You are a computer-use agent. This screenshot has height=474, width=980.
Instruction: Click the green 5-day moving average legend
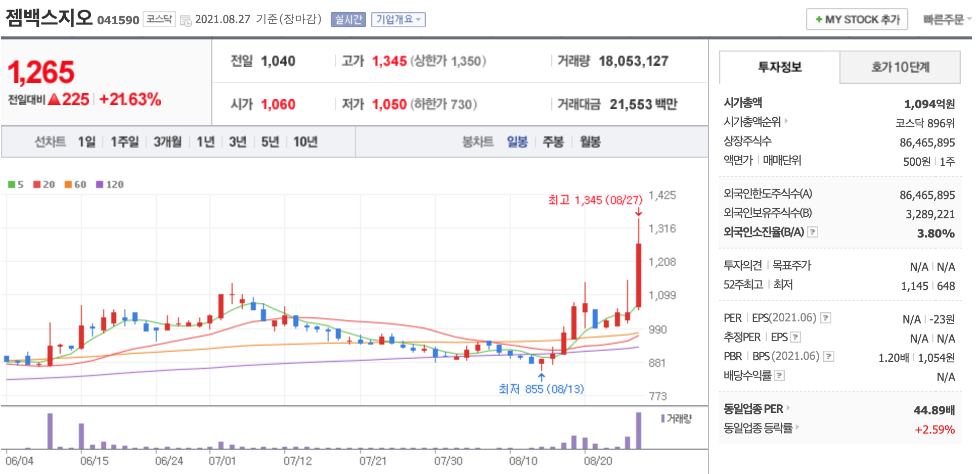(16, 184)
